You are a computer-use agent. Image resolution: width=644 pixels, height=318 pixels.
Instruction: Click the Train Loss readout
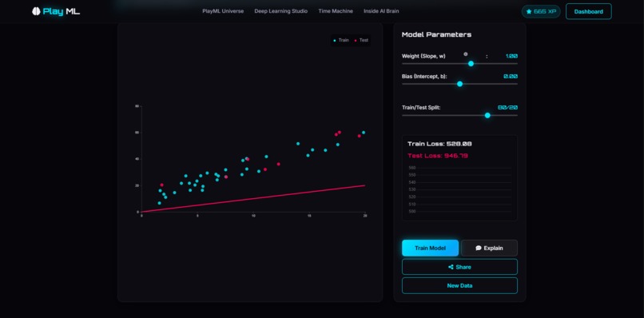click(439, 144)
